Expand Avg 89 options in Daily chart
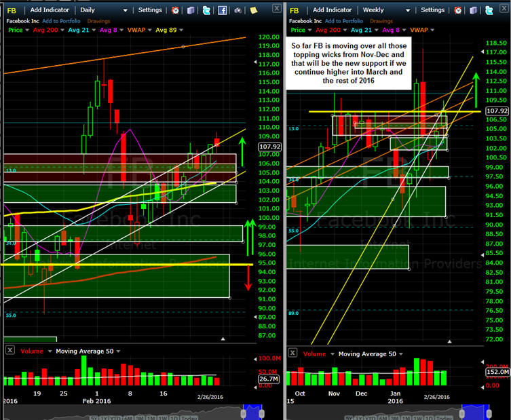Screen dimensions: 511x420 (181, 30)
